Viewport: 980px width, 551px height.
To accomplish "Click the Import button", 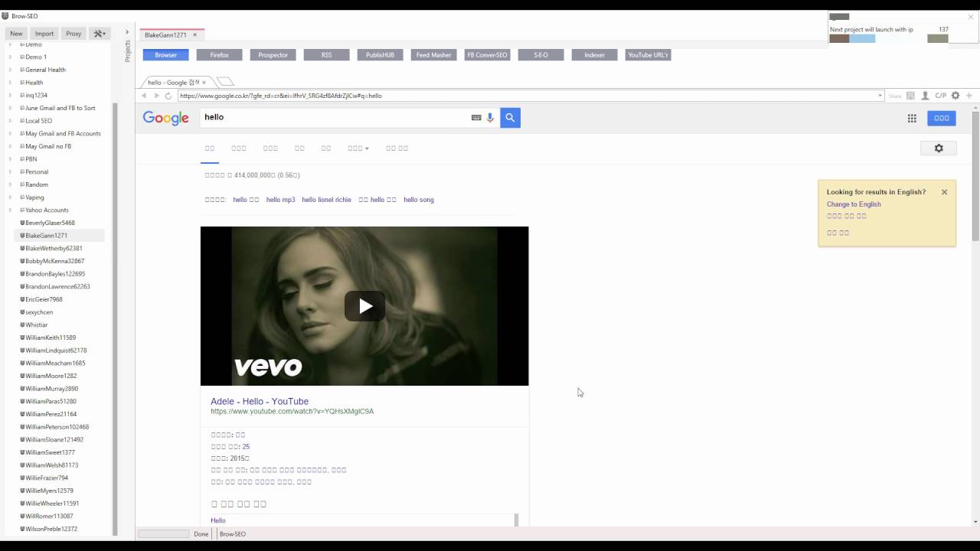I will point(44,34).
